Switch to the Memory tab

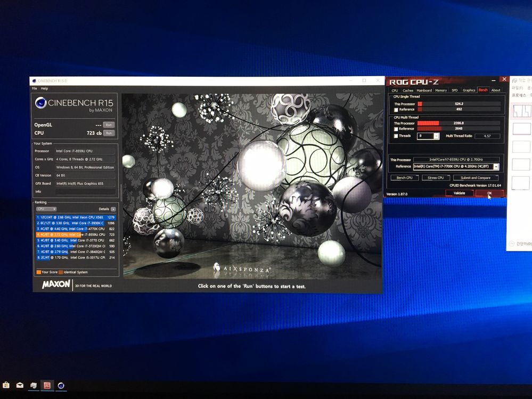[x=441, y=90]
